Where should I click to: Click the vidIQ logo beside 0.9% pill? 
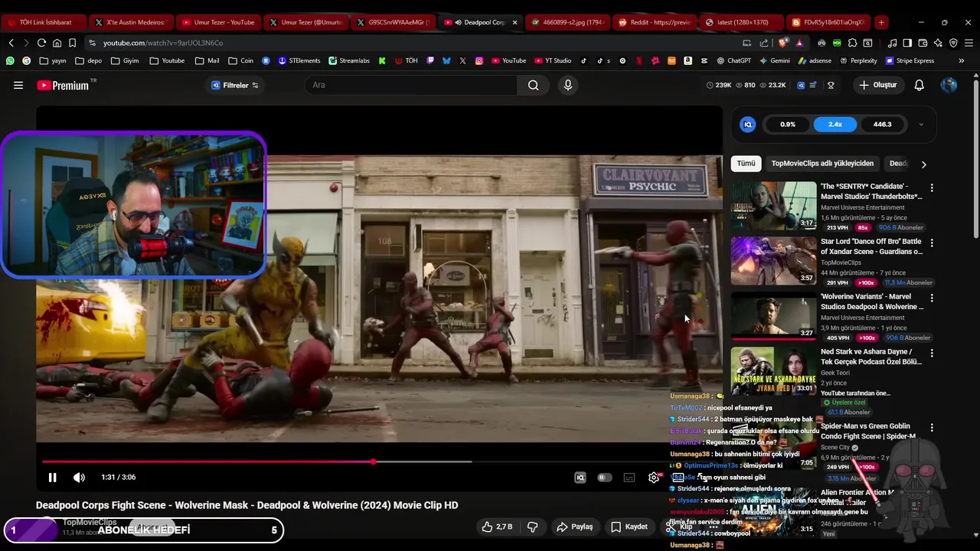[748, 124]
